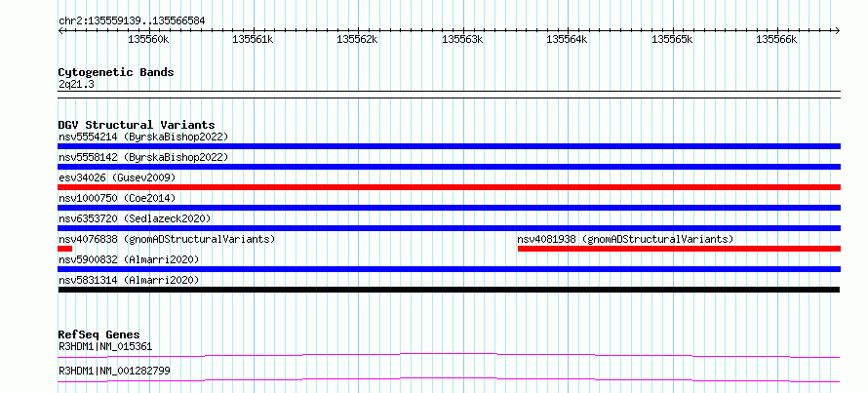Click the RefSeq Genes track heading
The image size is (868, 393).
click(99, 334)
